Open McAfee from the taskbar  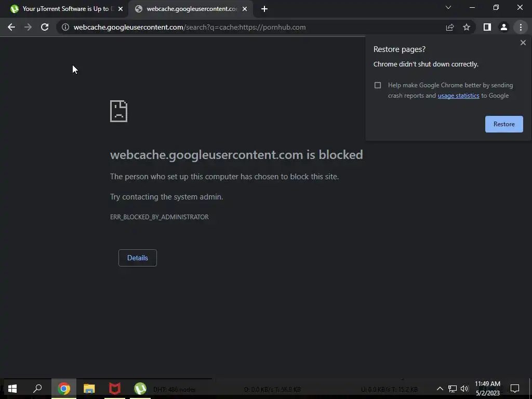(x=115, y=389)
